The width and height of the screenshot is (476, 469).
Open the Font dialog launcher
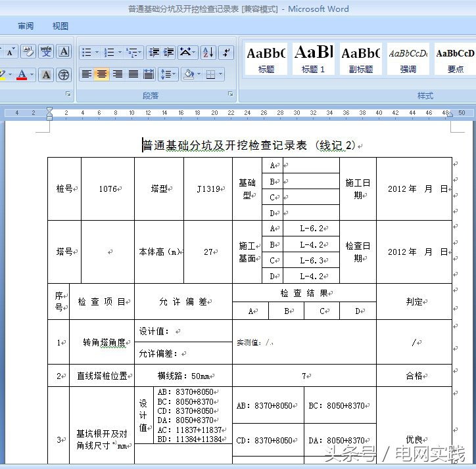coord(68,94)
